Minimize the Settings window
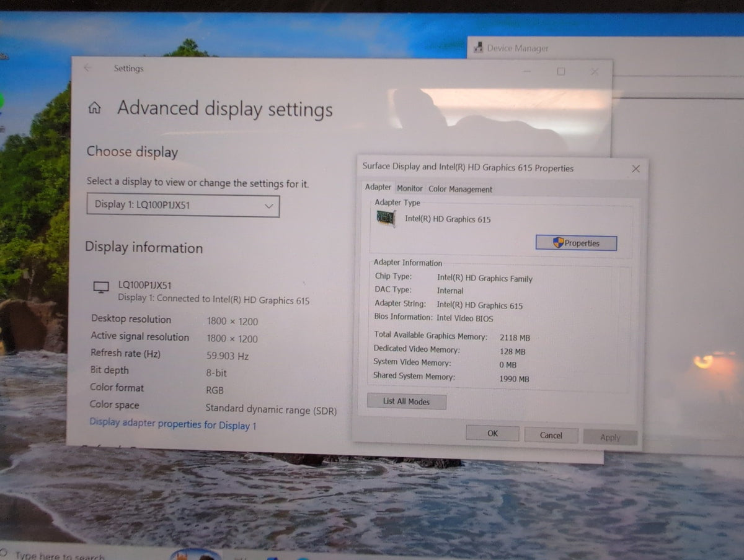744x560 pixels. (x=527, y=72)
